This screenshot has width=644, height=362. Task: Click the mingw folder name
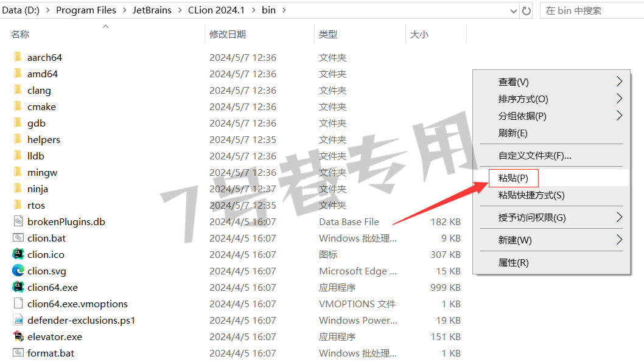42,172
